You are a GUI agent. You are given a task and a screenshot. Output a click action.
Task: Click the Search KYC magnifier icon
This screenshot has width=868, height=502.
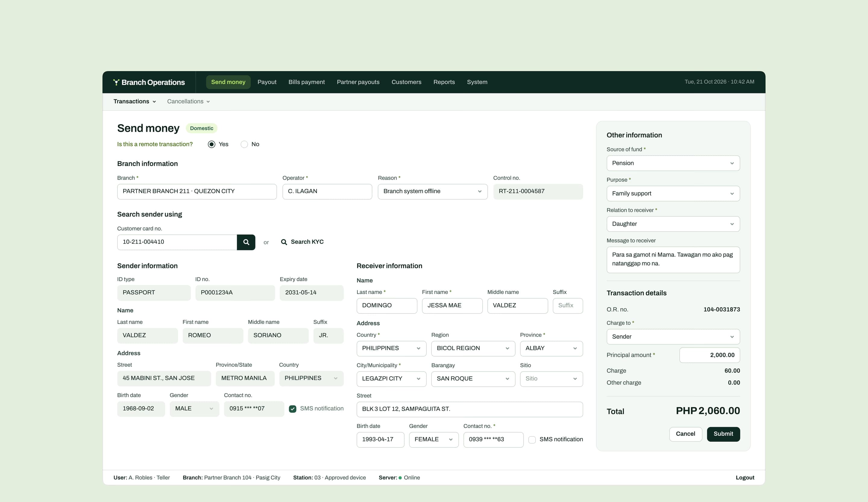click(x=284, y=242)
